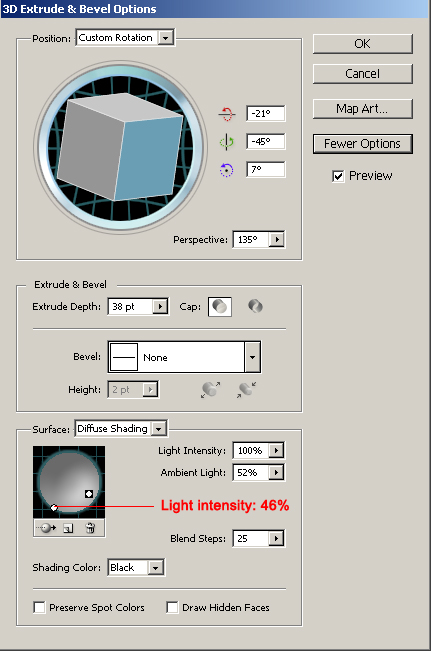Image resolution: width=431 pixels, height=651 pixels.
Task: Click the Bevel Extent Out icon
Action: 211,389
